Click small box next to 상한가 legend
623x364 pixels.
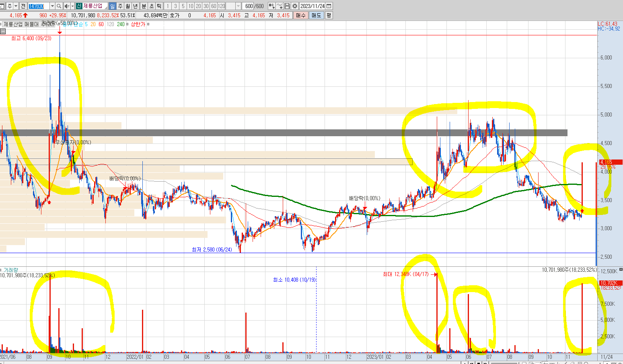[x=148, y=24]
